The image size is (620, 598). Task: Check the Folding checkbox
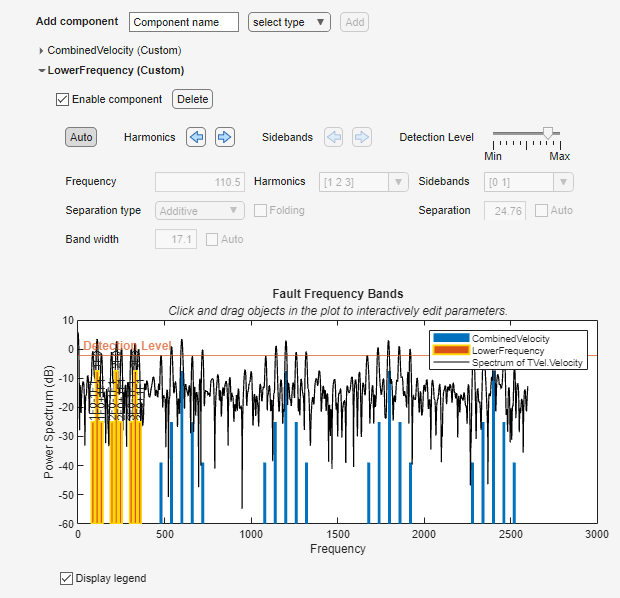click(x=260, y=211)
